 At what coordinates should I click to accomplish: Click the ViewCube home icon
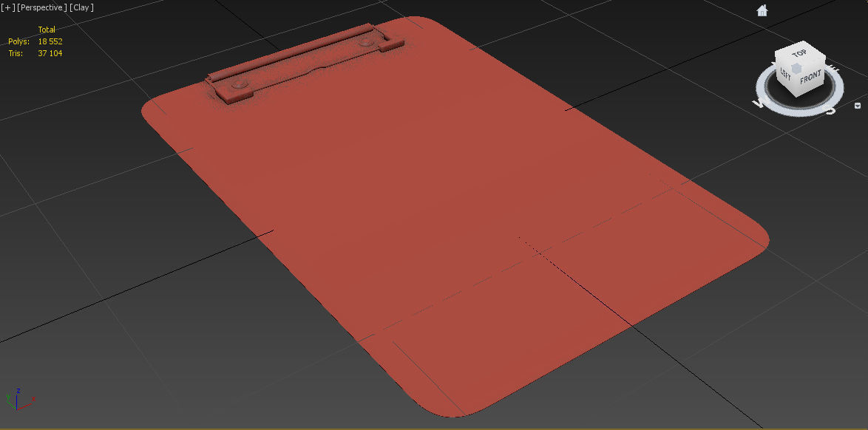[x=762, y=10]
